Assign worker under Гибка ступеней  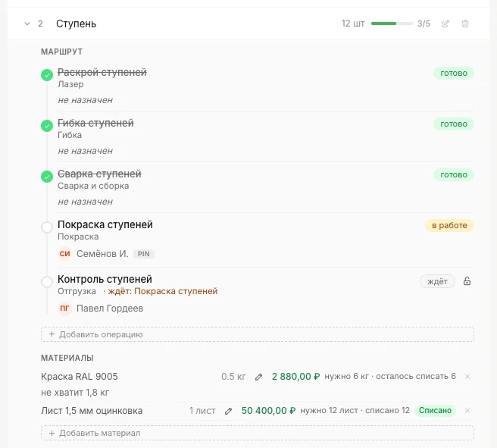point(86,151)
